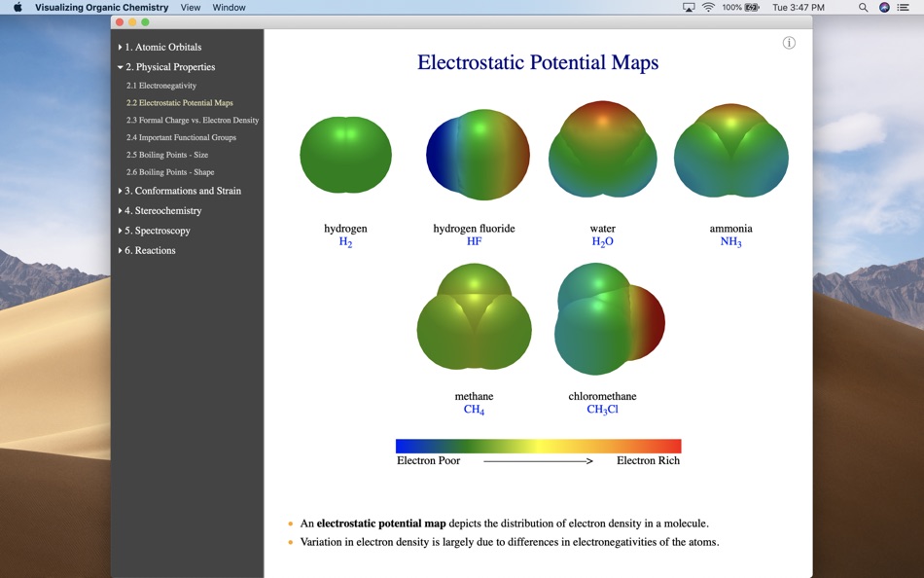Expand the '5. Spectroscopy' section

pyautogui.click(x=156, y=231)
